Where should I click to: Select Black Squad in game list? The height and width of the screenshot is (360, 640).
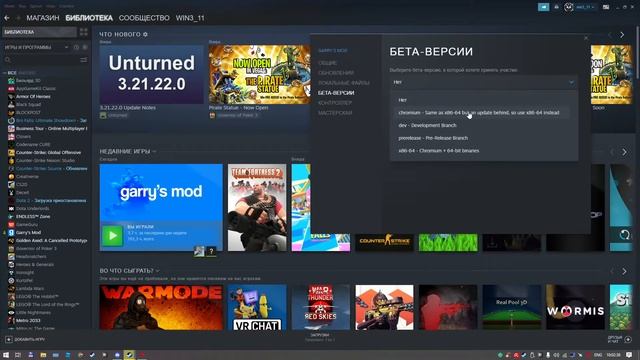pos(28,104)
